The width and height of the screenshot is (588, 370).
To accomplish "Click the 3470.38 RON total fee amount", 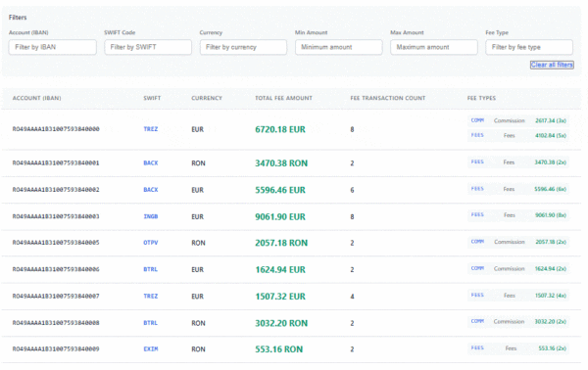I will (281, 163).
